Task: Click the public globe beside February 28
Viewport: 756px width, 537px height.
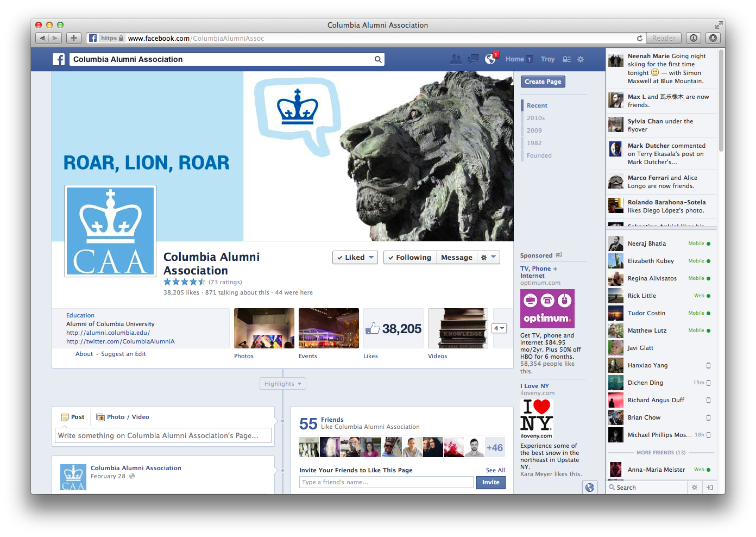Action: 132,476
